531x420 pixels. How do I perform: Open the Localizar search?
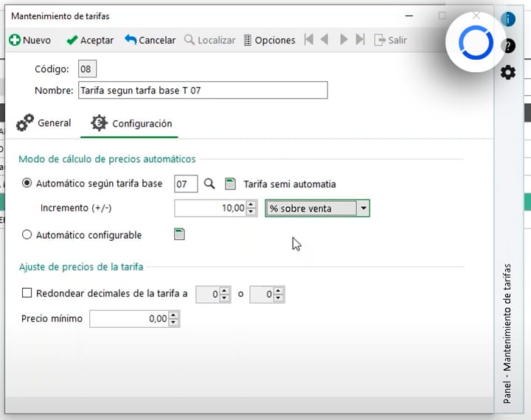(209, 40)
